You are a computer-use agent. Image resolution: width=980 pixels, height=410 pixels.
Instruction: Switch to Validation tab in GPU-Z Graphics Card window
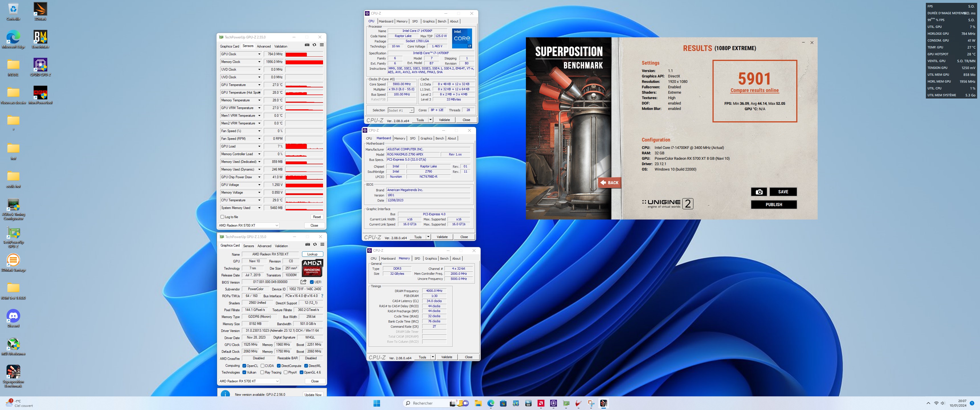click(x=281, y=246)
